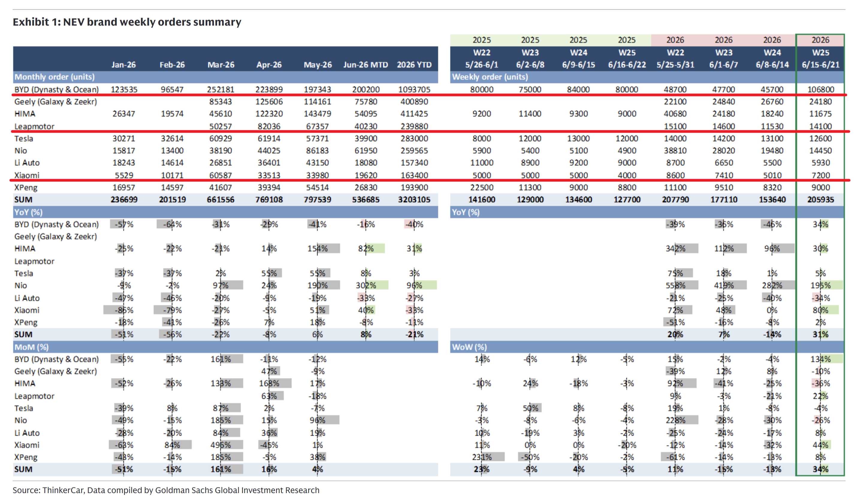Click BYD Mar-26 monthly order value '252181'
This screenshot has height=504, width=868.
221,90
